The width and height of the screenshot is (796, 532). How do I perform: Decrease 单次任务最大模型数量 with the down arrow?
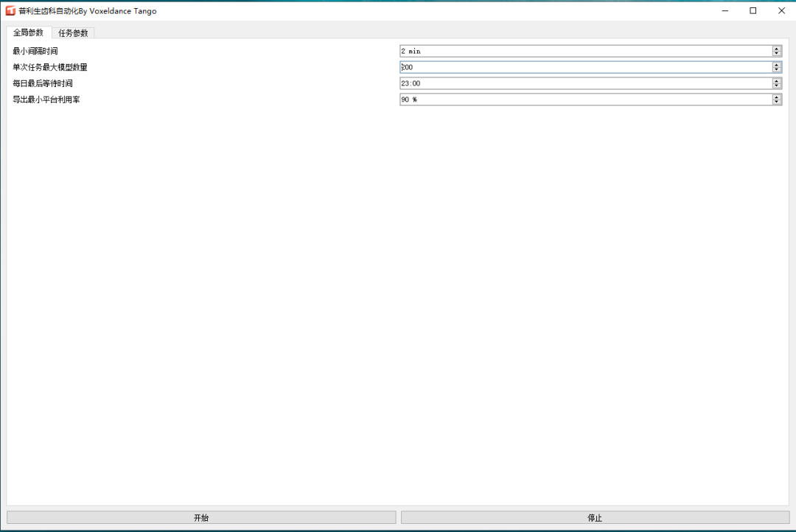click(777, 70)
